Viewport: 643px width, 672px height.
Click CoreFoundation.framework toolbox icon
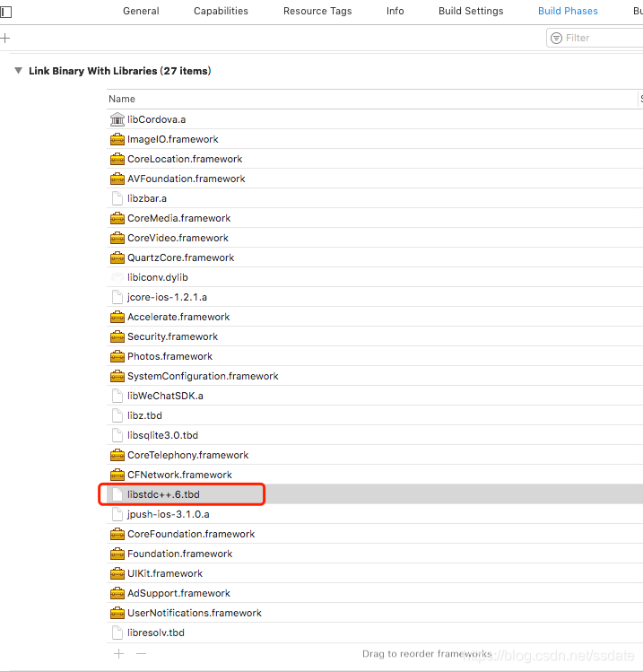pos(117,534)
